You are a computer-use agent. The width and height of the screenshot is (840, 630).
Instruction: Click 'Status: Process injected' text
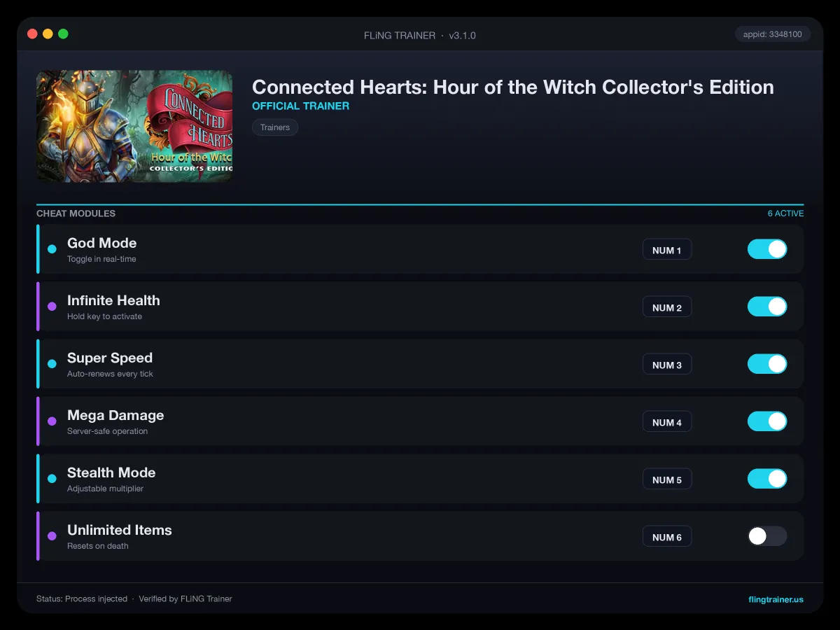point(82,599)
